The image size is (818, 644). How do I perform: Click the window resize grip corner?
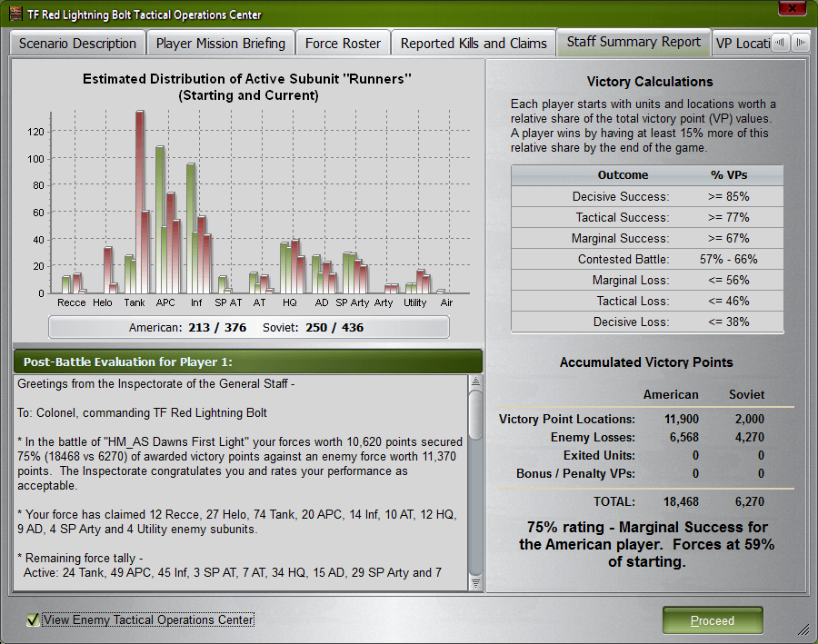coord(803,629)
